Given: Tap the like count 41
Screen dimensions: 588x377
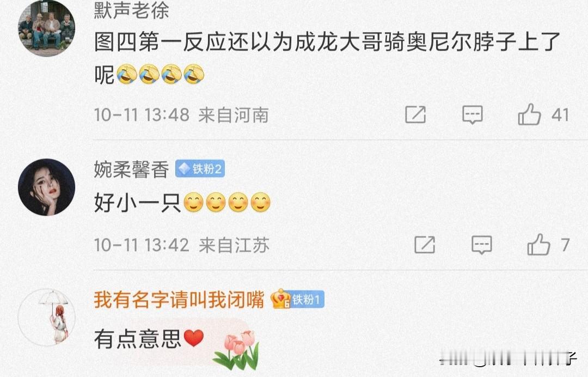Looking at the screenshot, I should pos(560,115).
